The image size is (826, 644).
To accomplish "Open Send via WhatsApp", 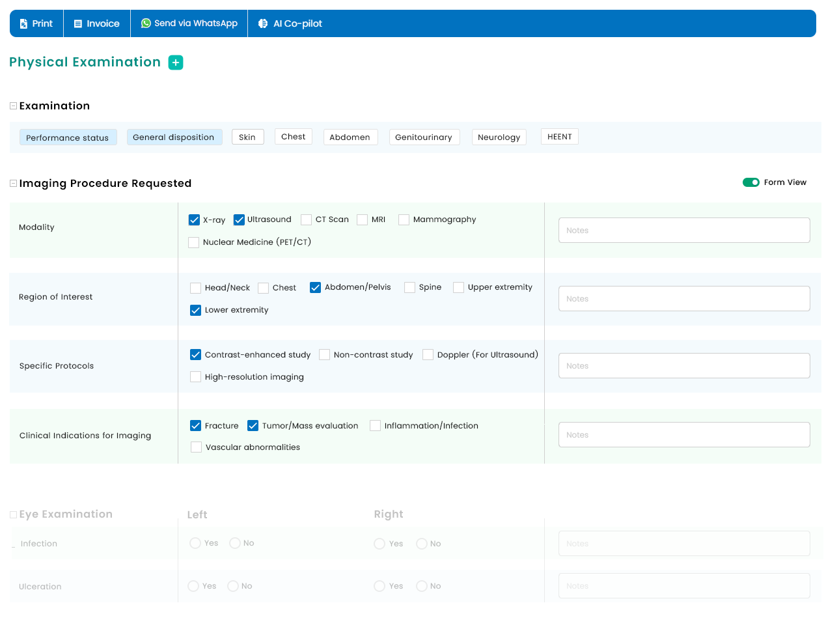I will pyautogui.click(x=189, y=23).
